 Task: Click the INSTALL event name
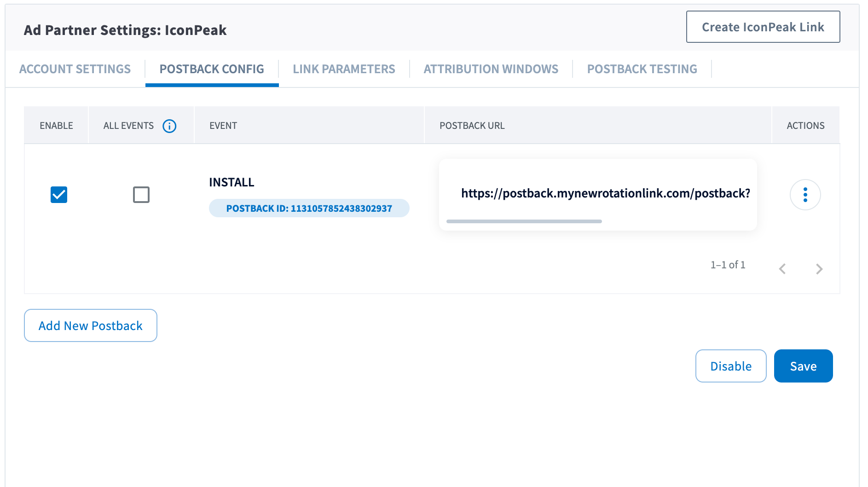click(231, 182)
